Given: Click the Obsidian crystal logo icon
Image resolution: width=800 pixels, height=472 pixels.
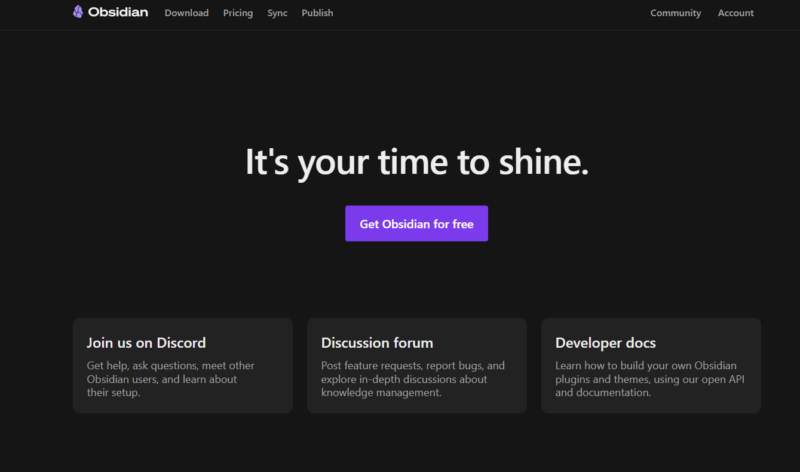Looking at the screenshot, I should click(78, 12).
